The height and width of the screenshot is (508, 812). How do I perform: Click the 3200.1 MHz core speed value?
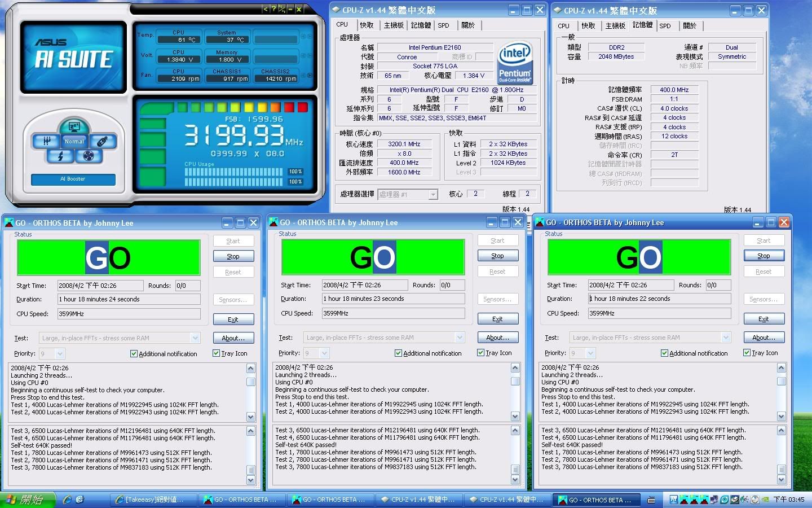(x=405, y=144)
